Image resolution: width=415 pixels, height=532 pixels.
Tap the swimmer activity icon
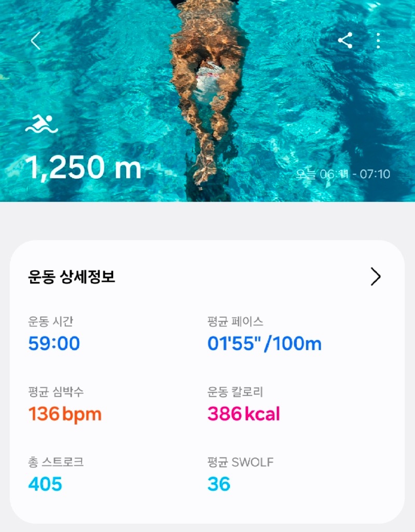point(41,124)
